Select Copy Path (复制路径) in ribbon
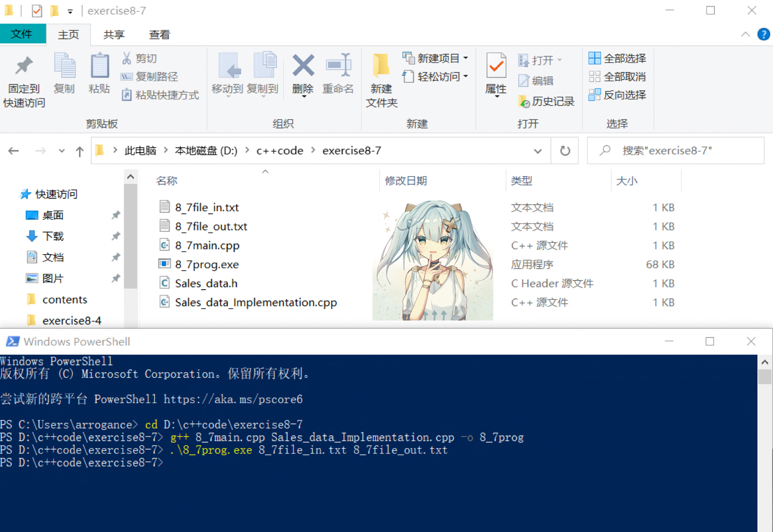Viewport: 773px width, 532px height. (x=149, y=77)
